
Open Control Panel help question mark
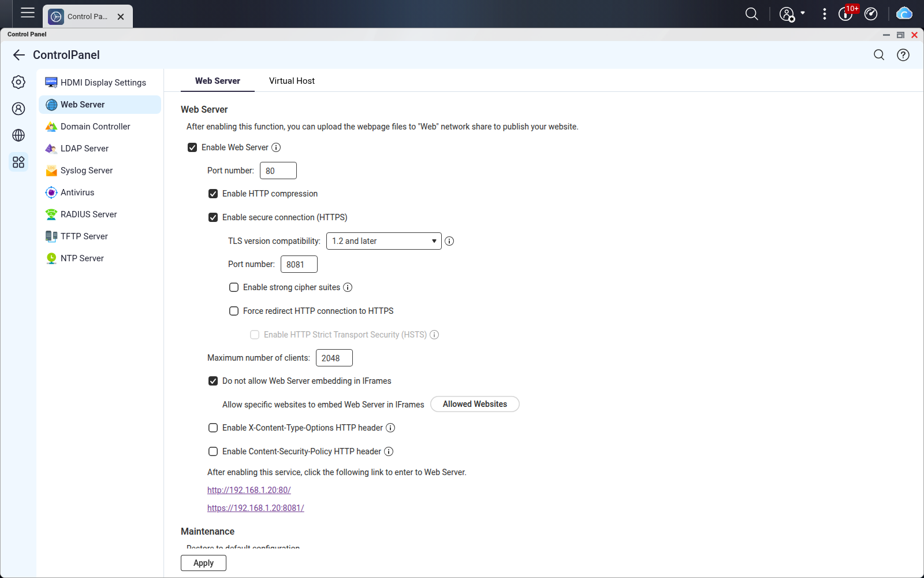coord(903,55)
